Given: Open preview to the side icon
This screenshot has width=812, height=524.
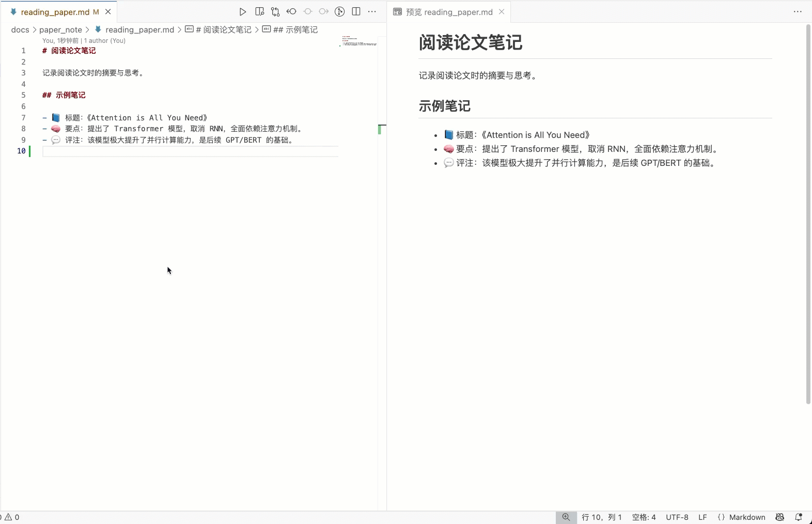Looking at the screenshot, I should [259, 12].
